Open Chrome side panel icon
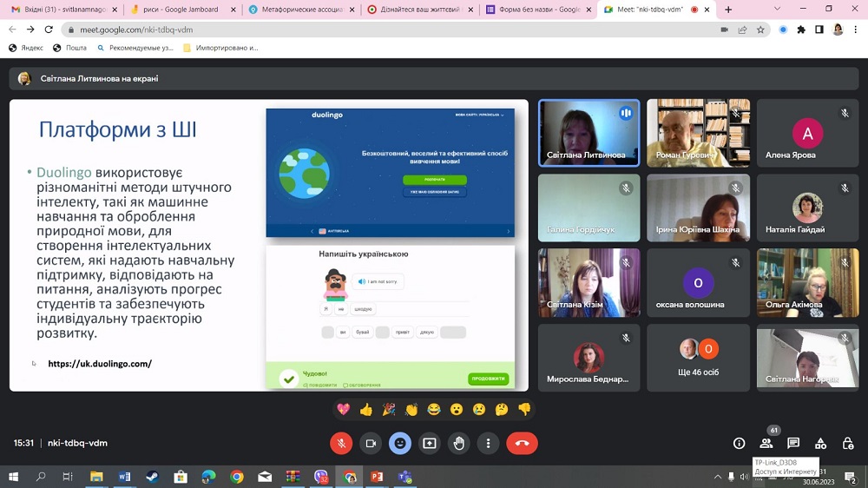 point(819,30)
